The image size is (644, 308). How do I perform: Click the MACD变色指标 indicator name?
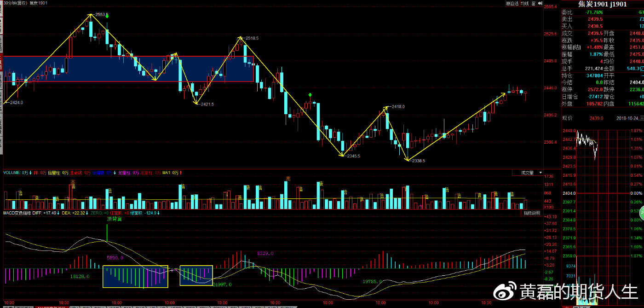[x=17, y=213]
